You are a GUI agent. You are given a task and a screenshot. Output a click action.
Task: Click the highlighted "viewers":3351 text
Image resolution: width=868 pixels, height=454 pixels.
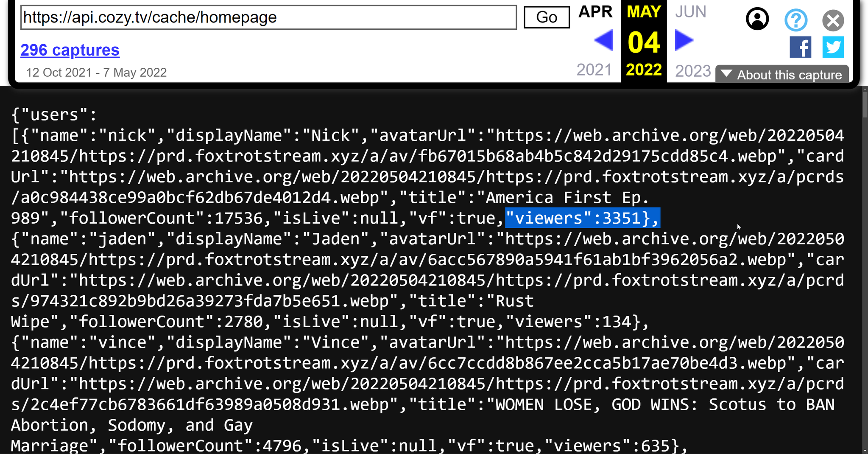(583, 218)
